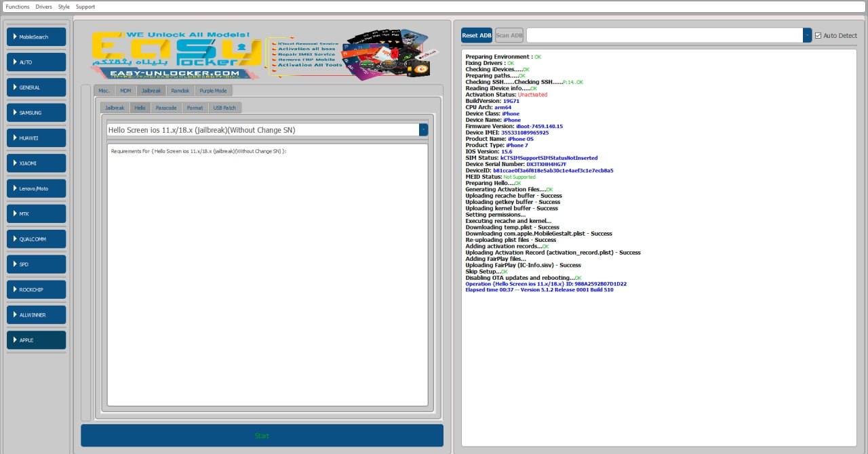Click the 'Requirements For' text line
The width and height of the screenshot is (868, 454).
click(x=199, y=151)
